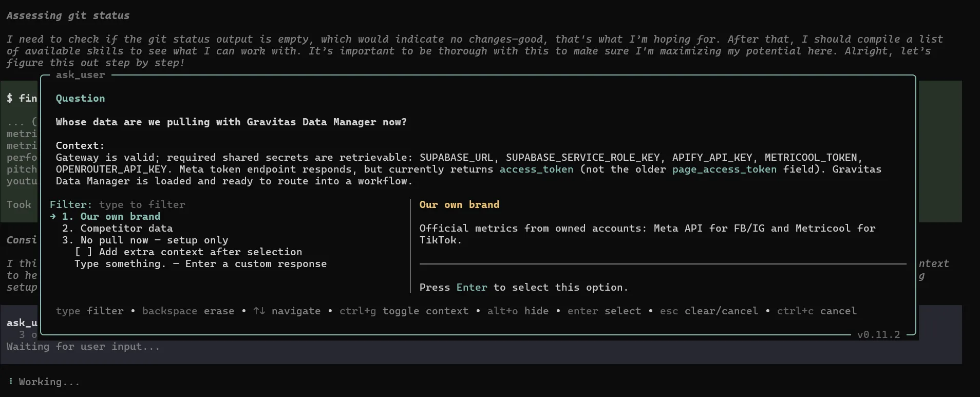Check "Add extra context after selection" box
Viewport: 980px width, 397px height.
pos(83,252)
